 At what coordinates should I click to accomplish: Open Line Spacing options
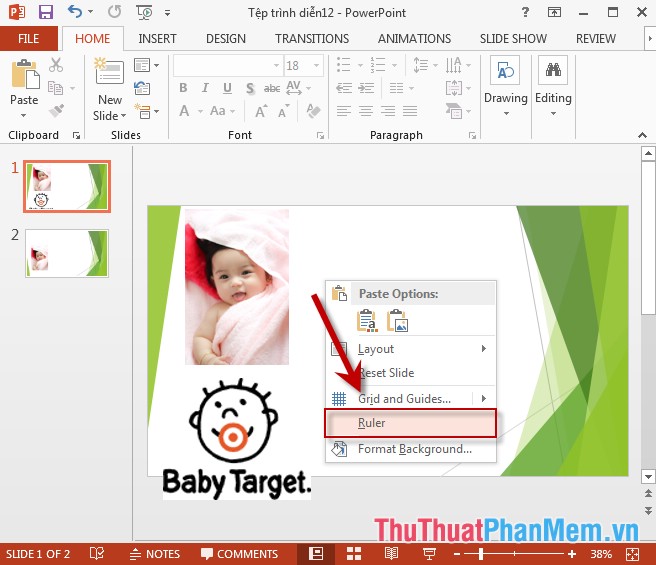pyautogui.click(x=425, y=65)
